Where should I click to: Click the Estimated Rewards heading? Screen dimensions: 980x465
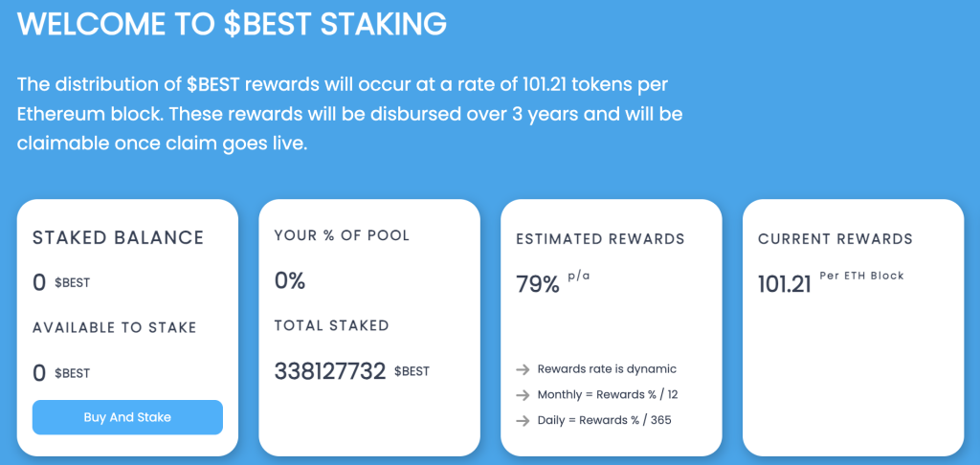[x=600, y=239]
